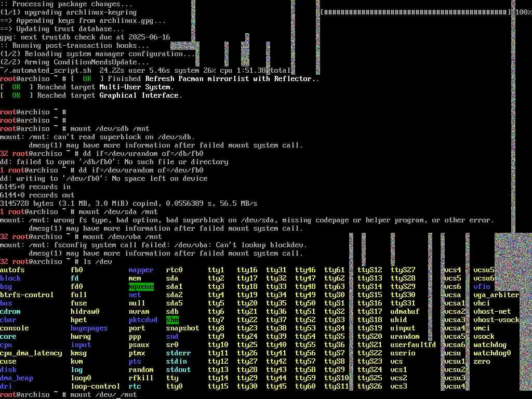This screenshot has width=532, height=399.
Task: Select the green-highlighted 'mqueue' entry
Action: (141, 287)
